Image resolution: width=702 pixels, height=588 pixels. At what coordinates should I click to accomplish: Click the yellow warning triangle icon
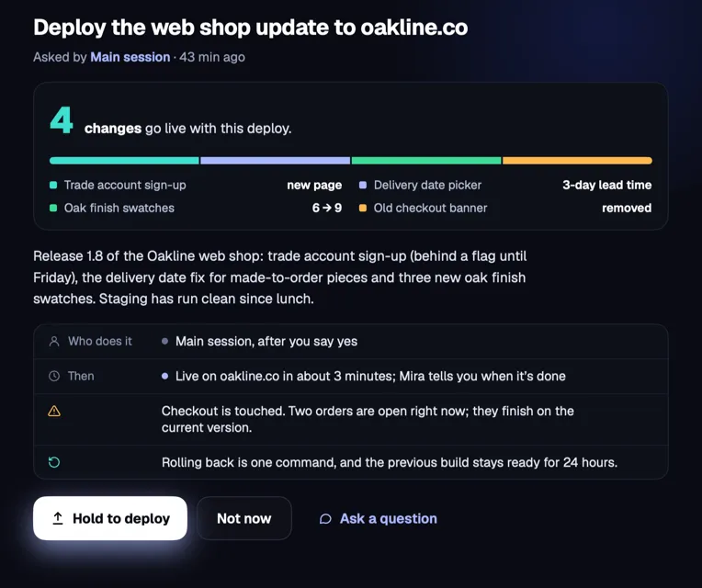click(54, 411)
